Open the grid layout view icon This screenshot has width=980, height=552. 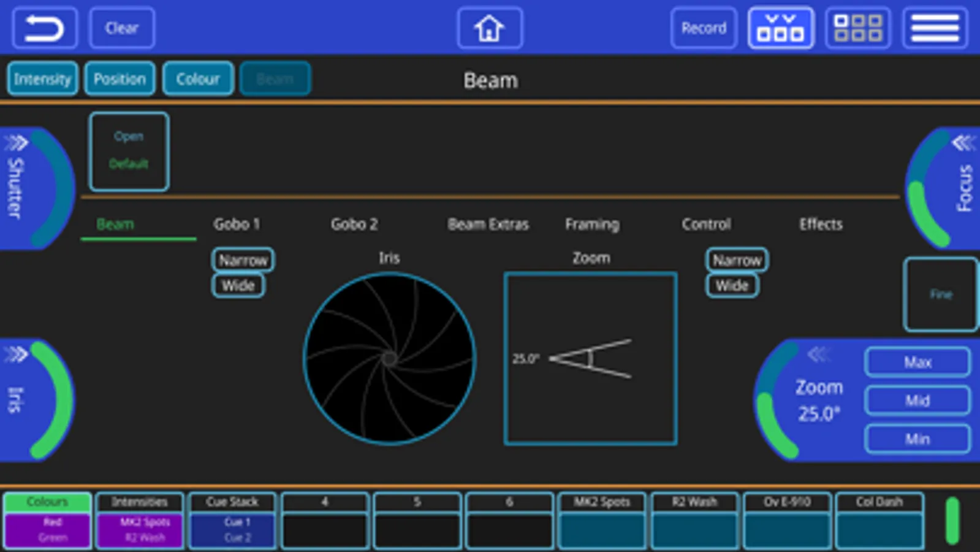(858, 28)
